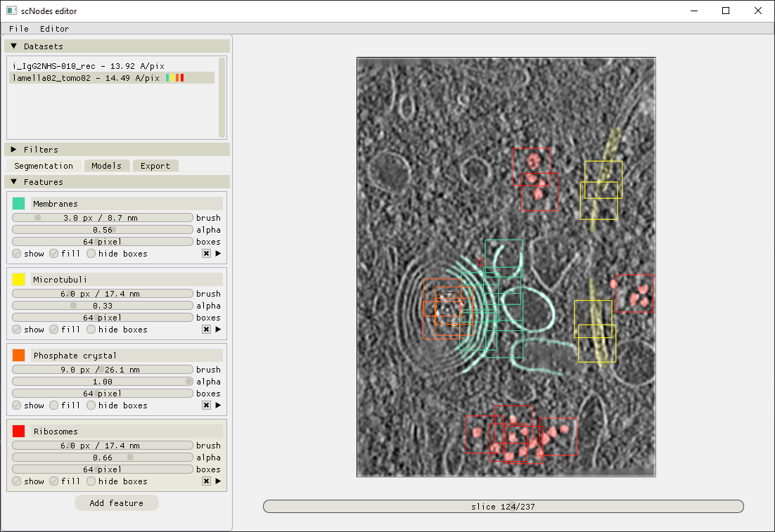Switch to the Models tab

(106, 166)
